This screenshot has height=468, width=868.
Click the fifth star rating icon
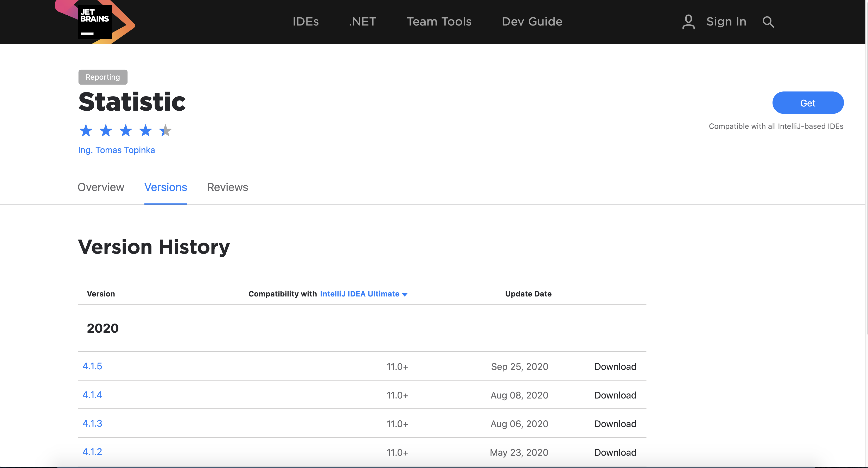(165, 130)
